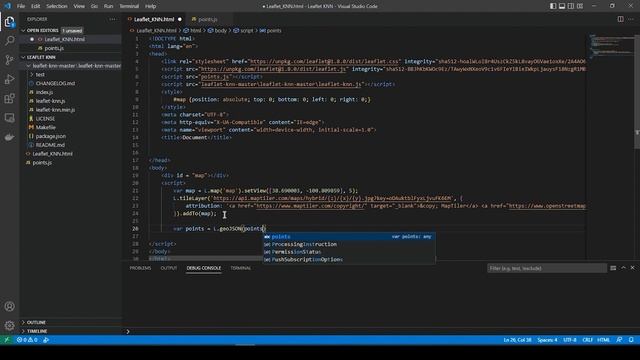
Task: Open the Explorer view in activity bar
Action: 9,21
